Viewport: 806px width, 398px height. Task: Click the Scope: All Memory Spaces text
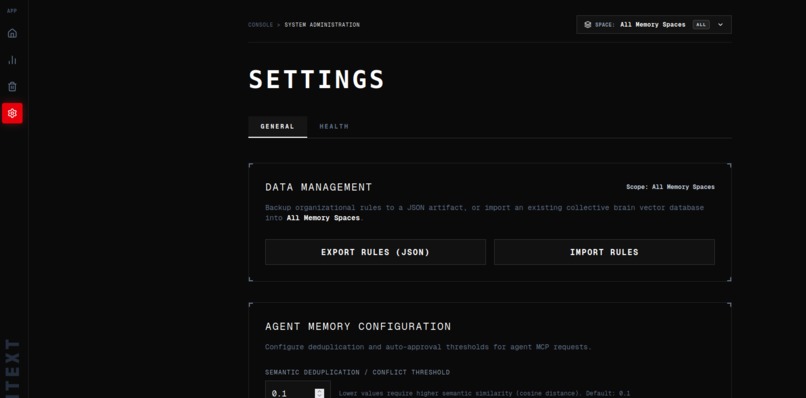tap(670, 187)
